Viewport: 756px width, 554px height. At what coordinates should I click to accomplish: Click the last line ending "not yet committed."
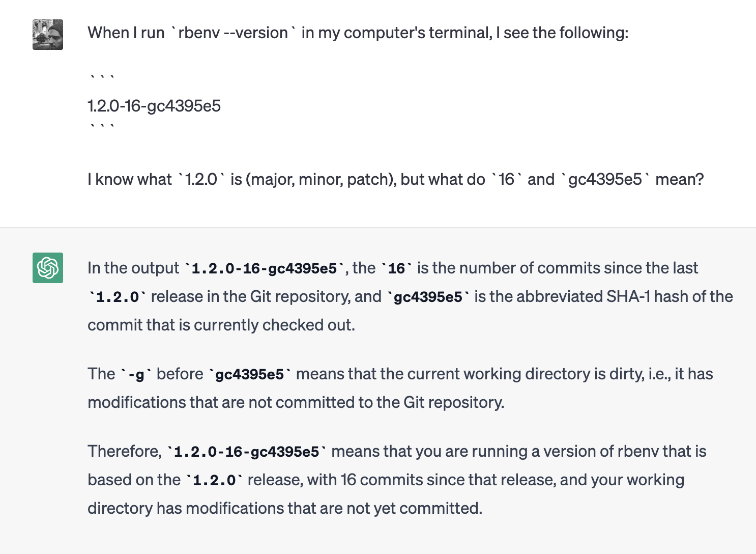(285, 508)
